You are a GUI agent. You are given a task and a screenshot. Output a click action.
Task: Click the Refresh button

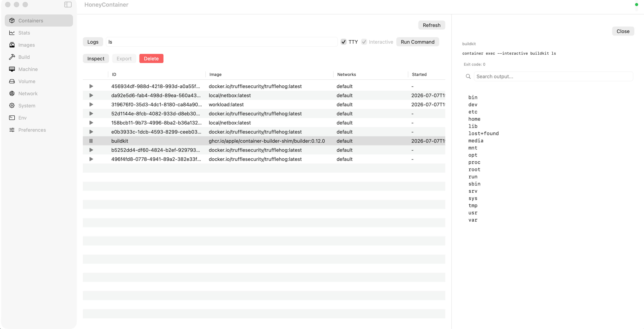[431, 25]
